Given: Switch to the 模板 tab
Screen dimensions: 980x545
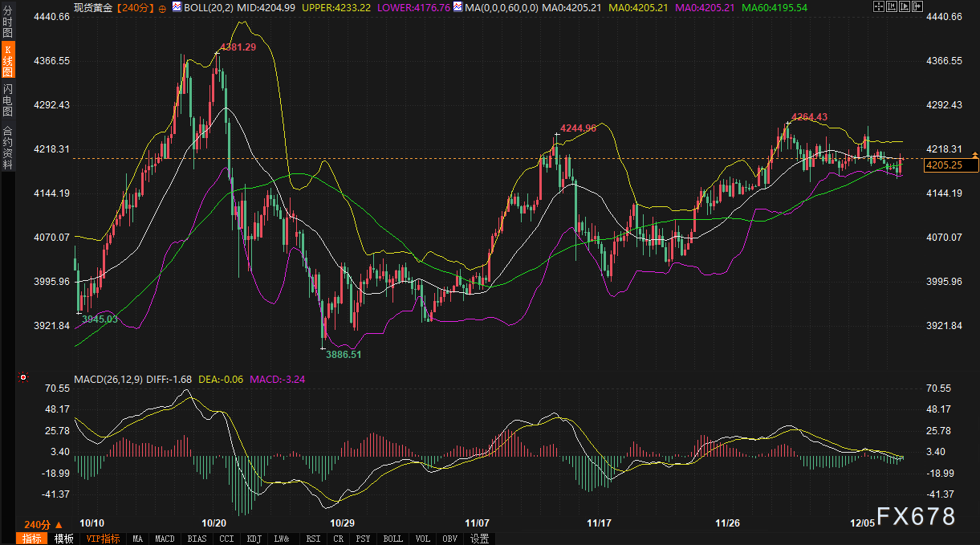Looking at the screenshot, I should [x=64, y=539].
